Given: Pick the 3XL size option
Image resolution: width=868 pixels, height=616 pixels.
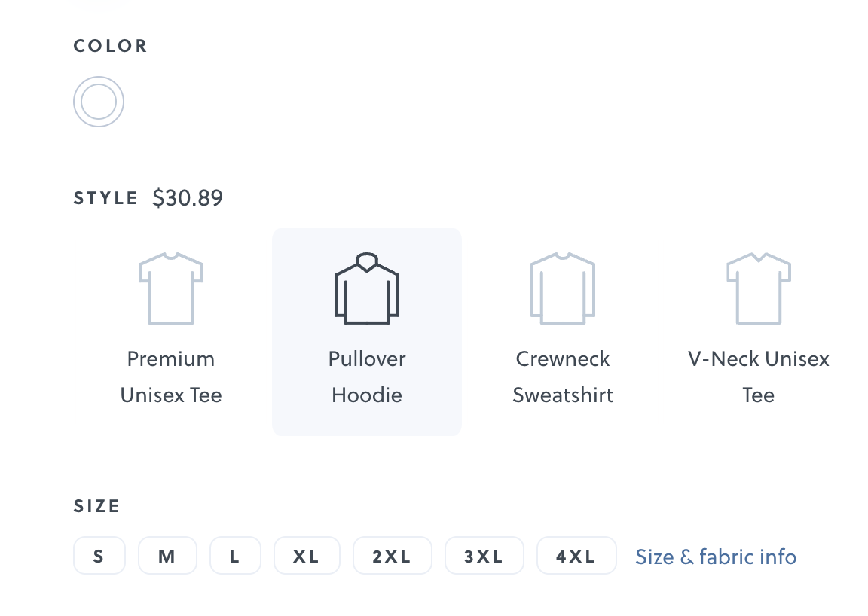Looking at the screenshot, I should pyautogui.click(x=484, y=557).
